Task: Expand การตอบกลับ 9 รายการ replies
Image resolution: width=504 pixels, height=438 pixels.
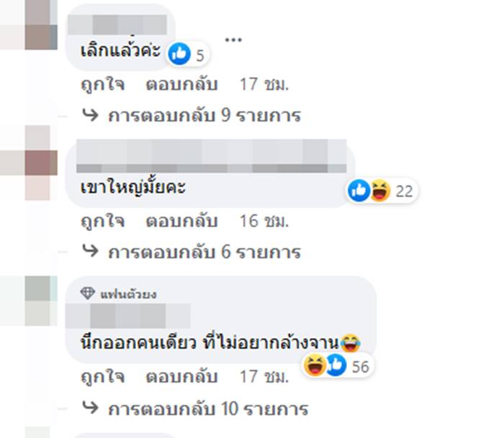Action: point(204,115)
